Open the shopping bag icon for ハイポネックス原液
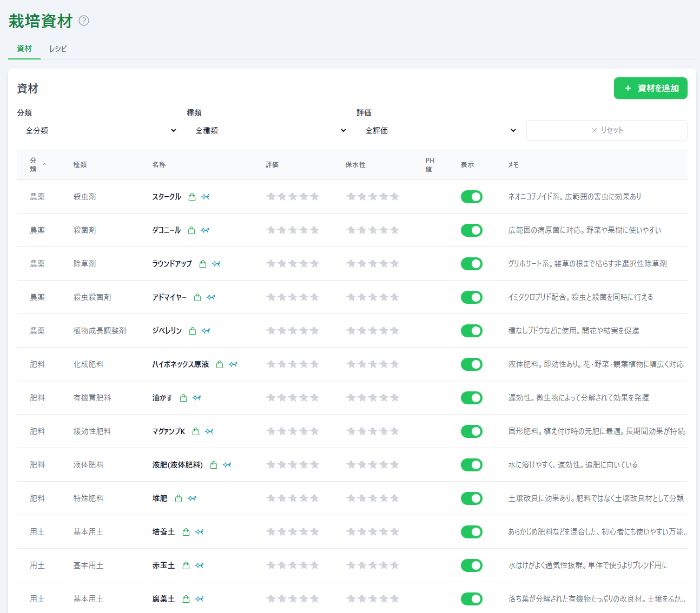700x613 pixels. click(220, 364)
